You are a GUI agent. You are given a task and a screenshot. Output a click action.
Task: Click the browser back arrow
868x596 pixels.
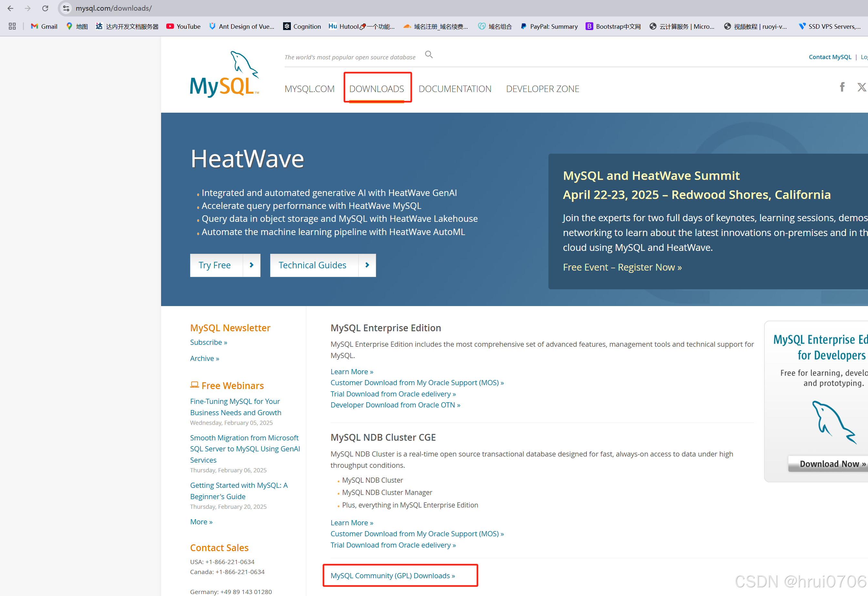(10, 8)
